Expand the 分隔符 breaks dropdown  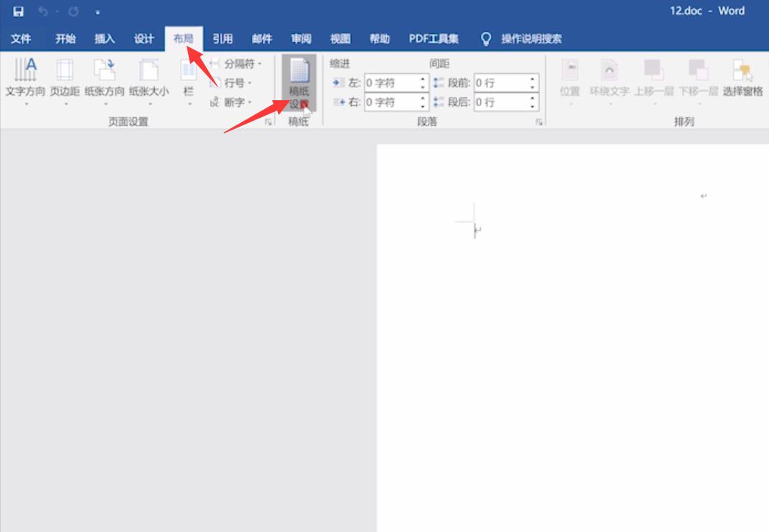coord(236,64)
